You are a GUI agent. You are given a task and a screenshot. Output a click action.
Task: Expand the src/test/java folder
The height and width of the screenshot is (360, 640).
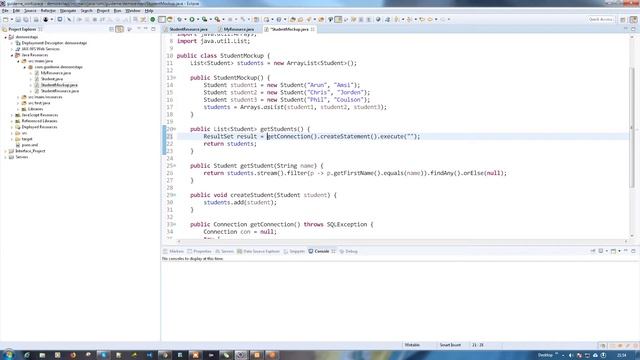[18, 103]
